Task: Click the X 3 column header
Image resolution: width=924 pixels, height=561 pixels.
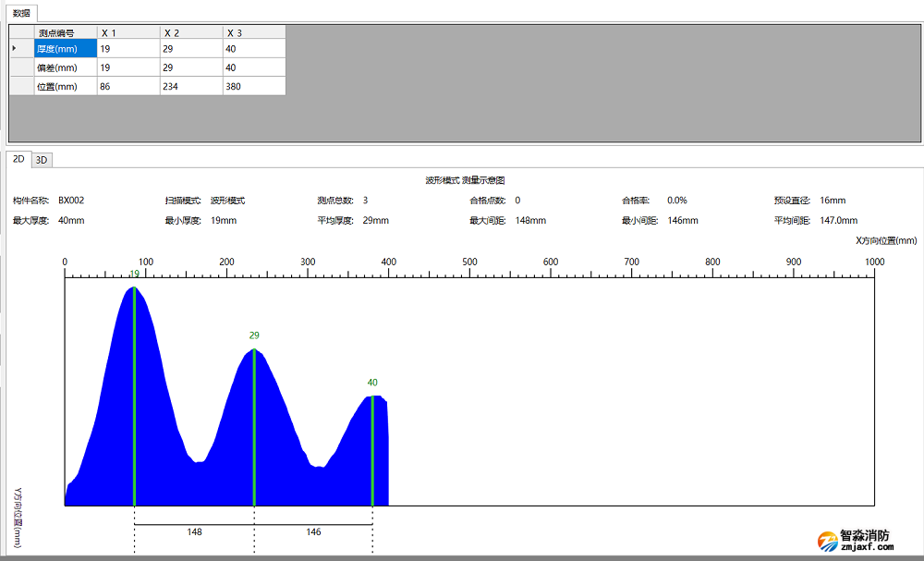Action: tap(254, 32)
